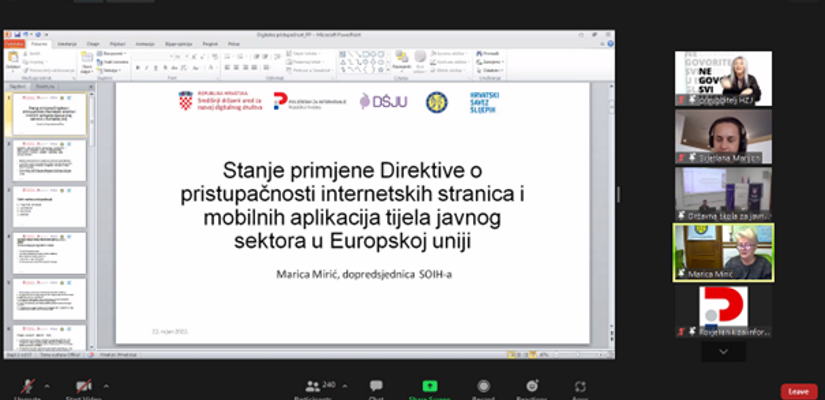Click Pronađi find button
The height and width of the screenshot is (400, 825).
(488, 54)
